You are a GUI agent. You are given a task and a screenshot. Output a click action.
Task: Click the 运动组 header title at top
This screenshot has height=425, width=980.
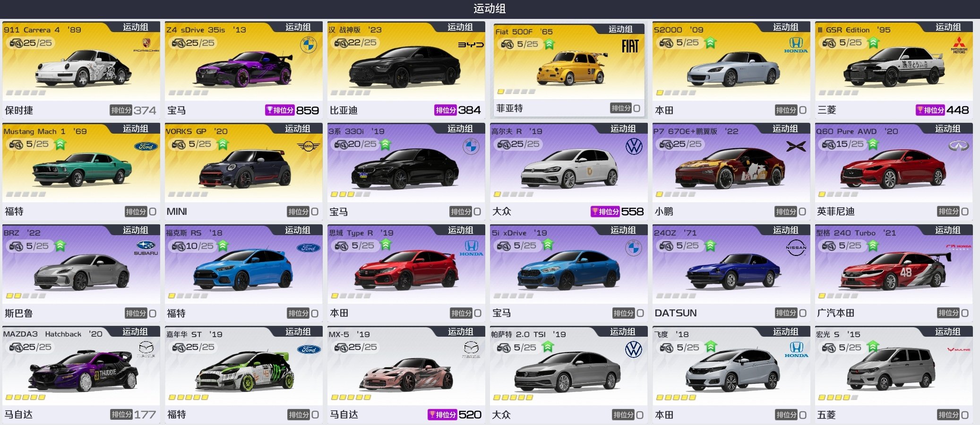point(490,8)
